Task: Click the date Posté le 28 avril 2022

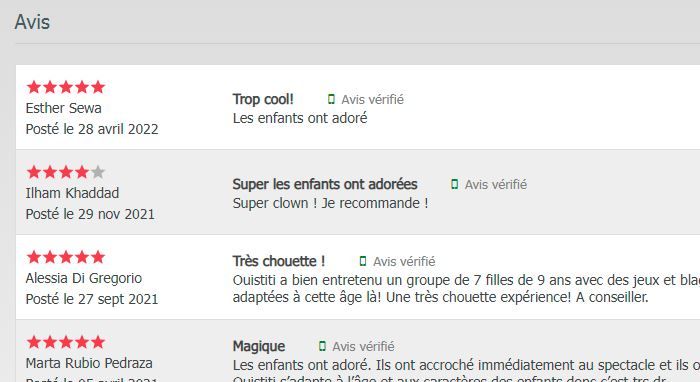Action: (x=92, y=129)
